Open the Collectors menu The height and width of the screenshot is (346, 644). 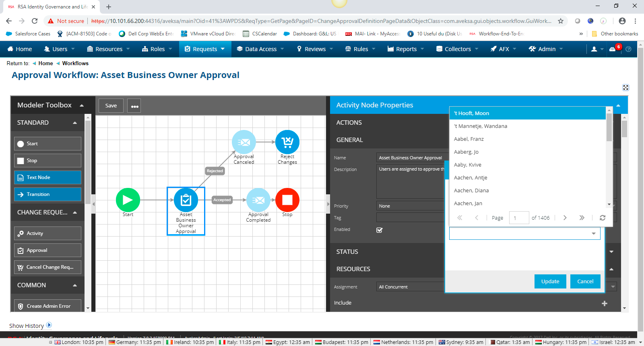point(457,49)
